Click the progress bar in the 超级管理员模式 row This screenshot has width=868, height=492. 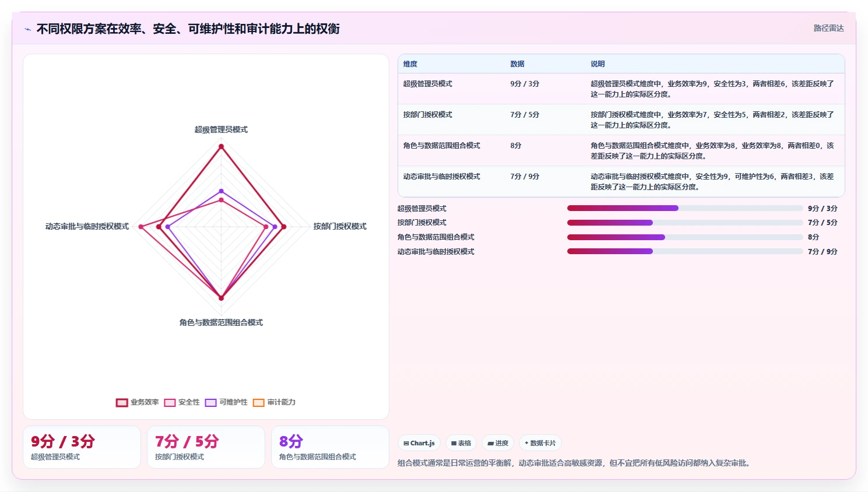(685, 208)
